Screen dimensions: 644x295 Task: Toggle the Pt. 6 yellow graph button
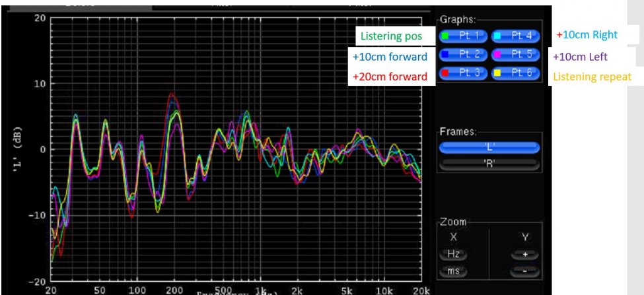click(515, 73)
